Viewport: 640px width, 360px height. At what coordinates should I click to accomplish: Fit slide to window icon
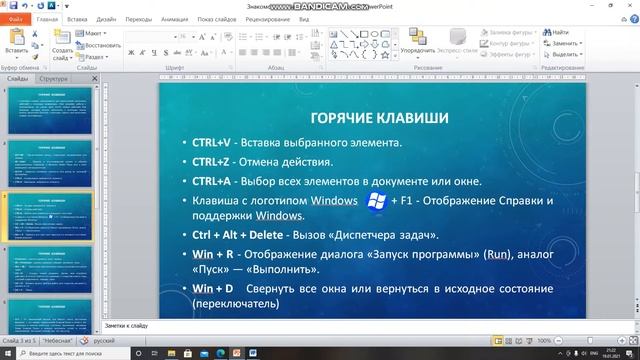(x=633, y=340)
